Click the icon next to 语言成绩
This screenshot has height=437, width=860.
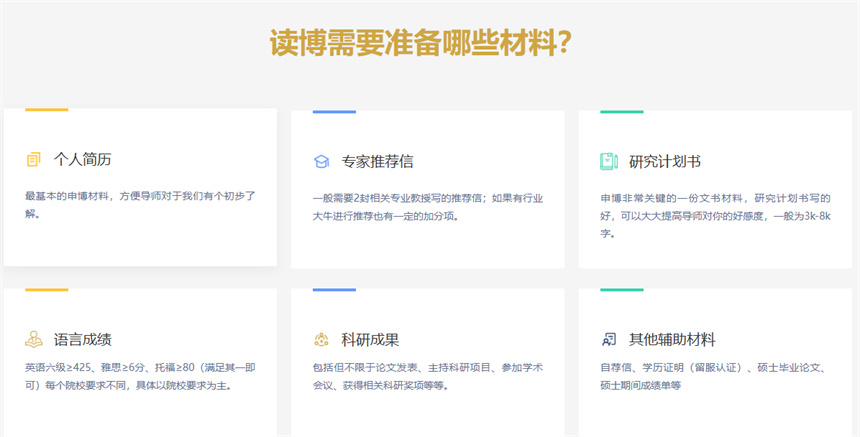click(34, 339)
